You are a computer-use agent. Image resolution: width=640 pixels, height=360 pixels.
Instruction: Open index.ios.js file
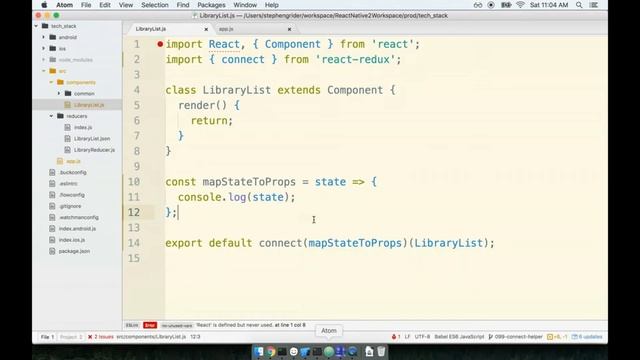pos(72,240)
